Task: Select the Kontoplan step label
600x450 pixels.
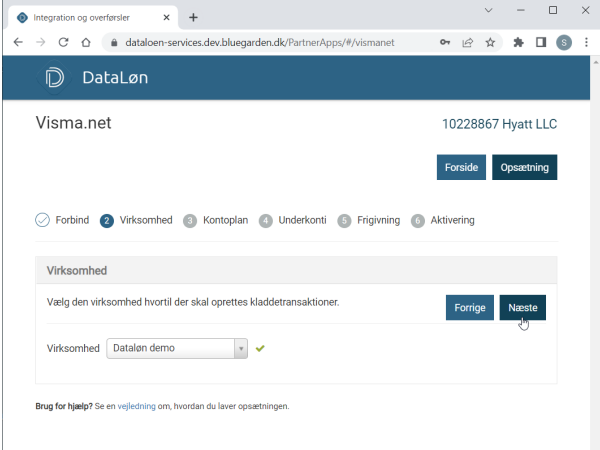Action: click(x=225, y=220)
